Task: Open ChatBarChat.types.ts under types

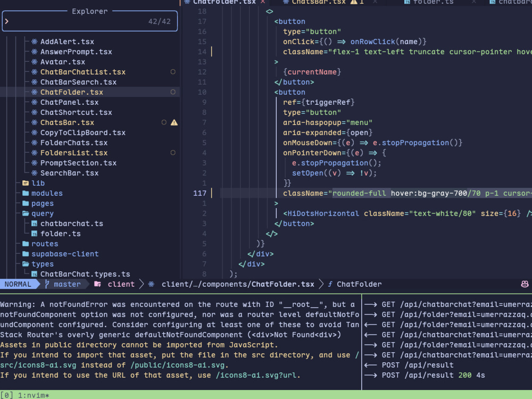Action: pyautogui.click(x=85, y=275)
